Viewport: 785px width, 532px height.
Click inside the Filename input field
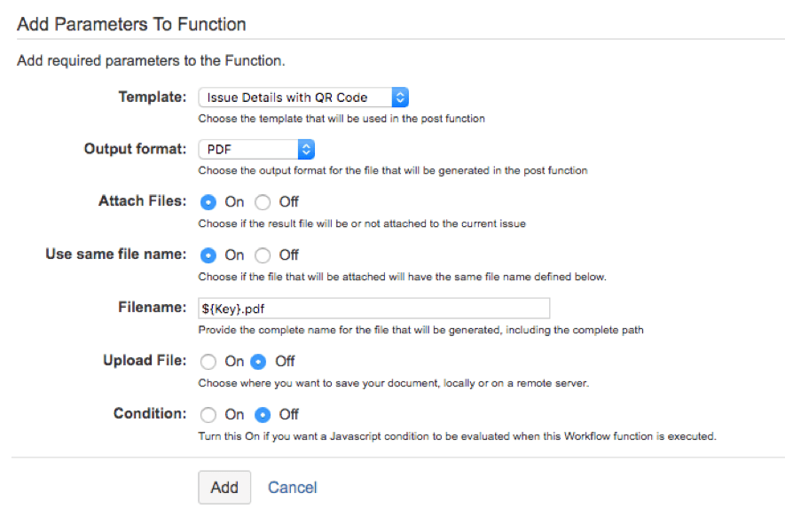click(373, 308)
